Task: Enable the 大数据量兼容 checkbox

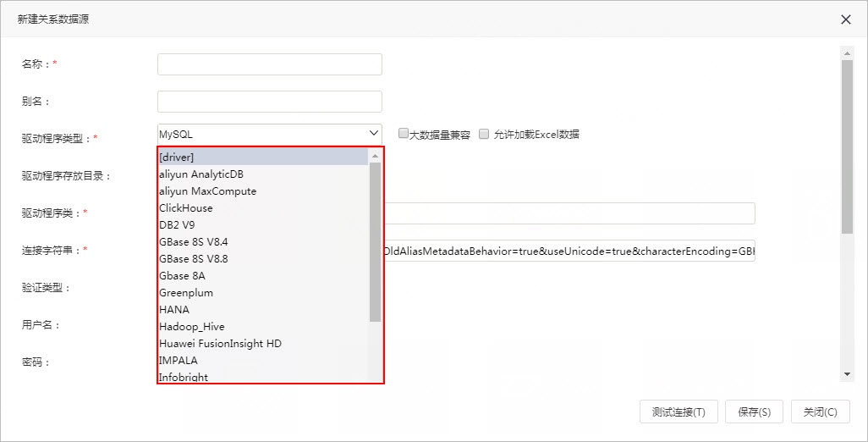Action: [x=404, y=134]
